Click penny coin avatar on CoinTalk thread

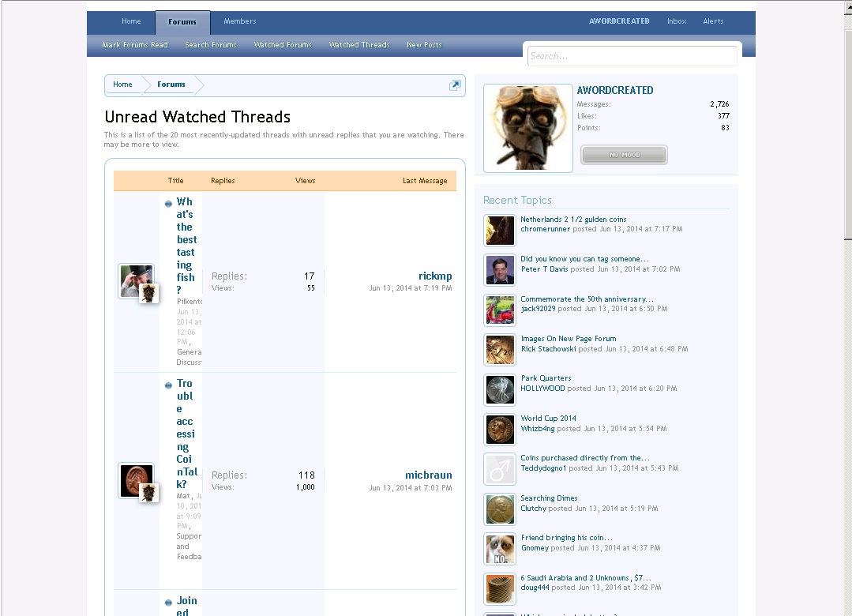137,481
